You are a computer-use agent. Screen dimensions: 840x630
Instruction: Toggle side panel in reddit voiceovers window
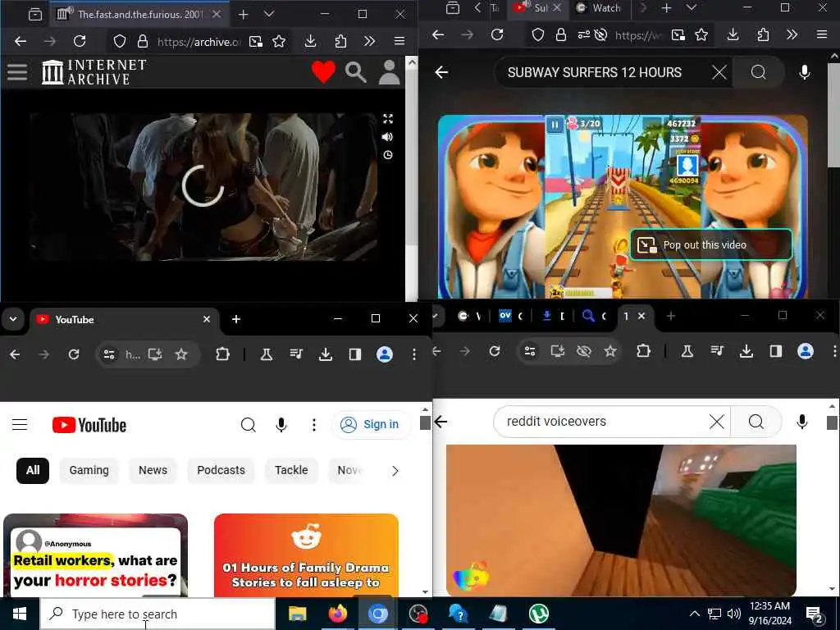click(x=775, y=351)
